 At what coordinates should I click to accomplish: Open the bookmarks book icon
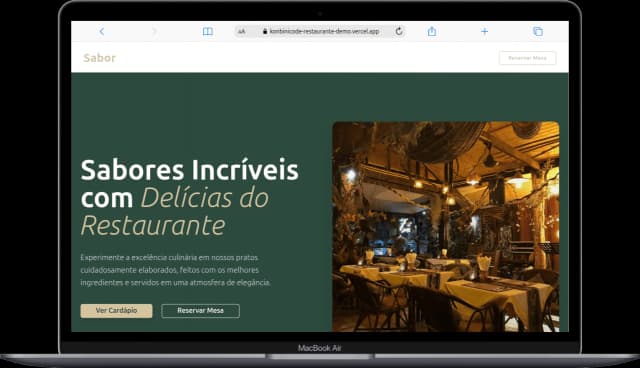click(x=208, y=31)
